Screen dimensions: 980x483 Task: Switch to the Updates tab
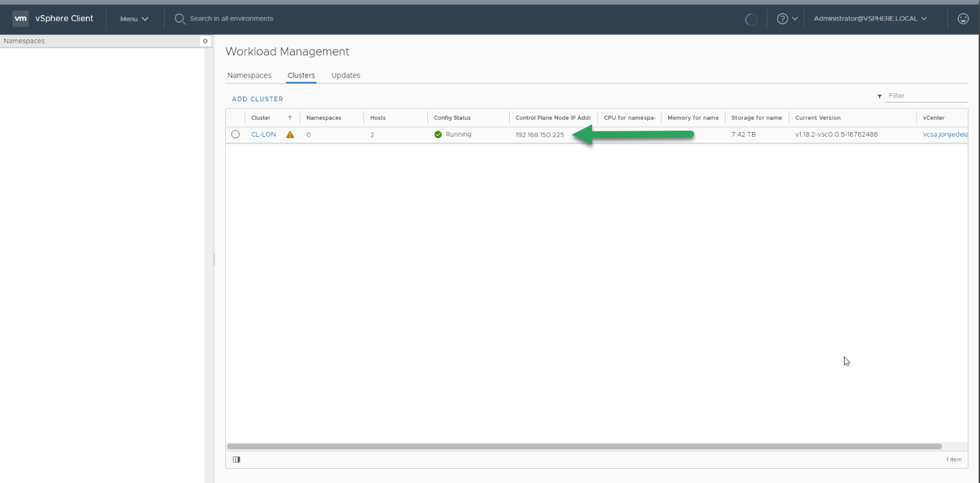(346, 76)
